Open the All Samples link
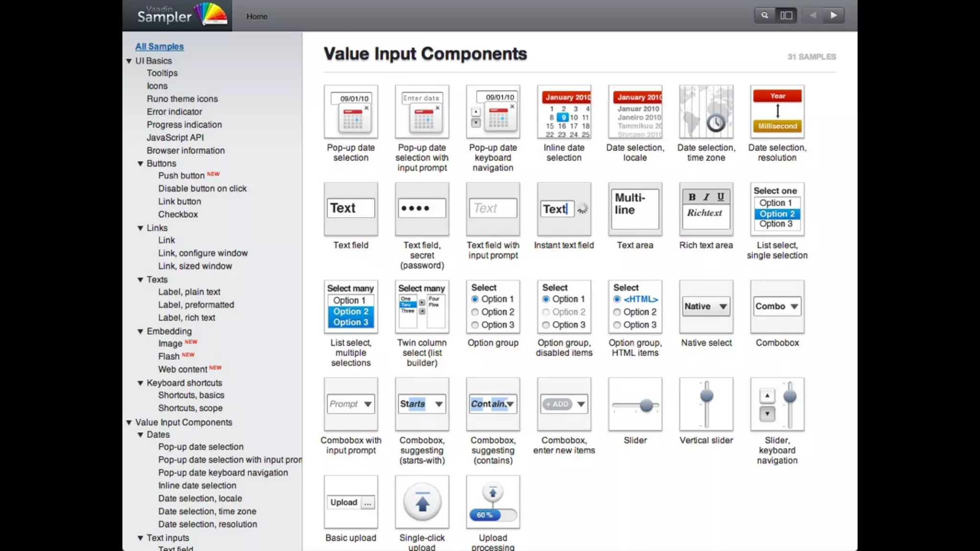Screen dimensions: 980x551 [x=159, y=46]
